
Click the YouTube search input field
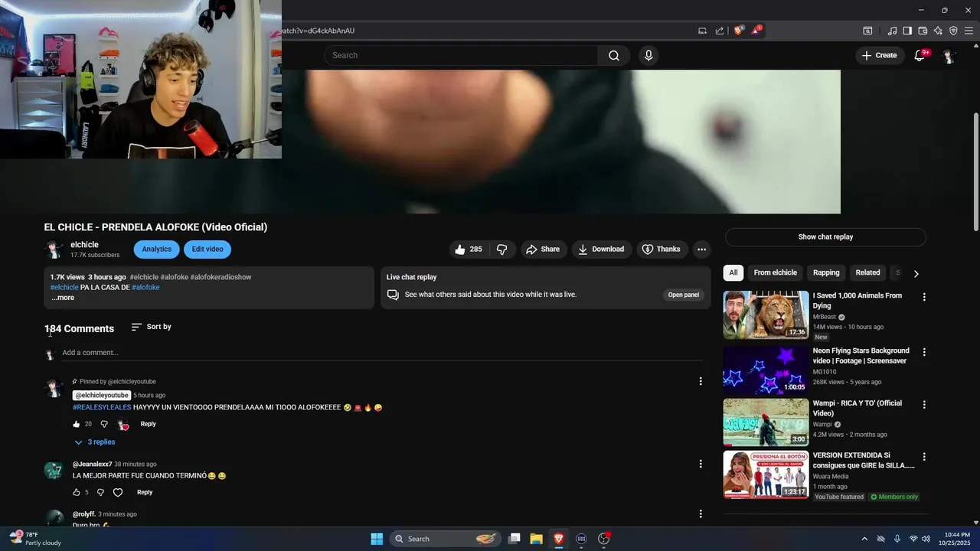(462, 55)
